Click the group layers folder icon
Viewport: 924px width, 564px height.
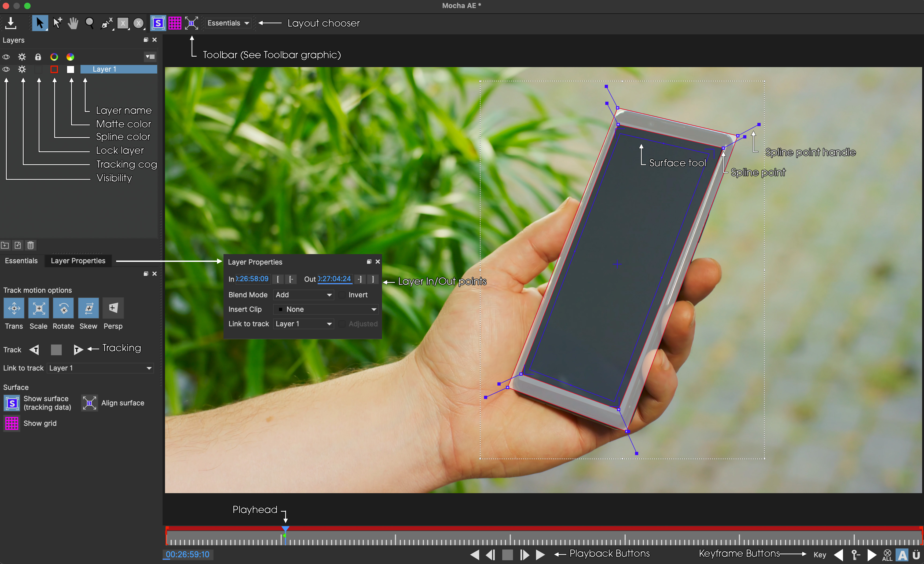click(5, 245)
